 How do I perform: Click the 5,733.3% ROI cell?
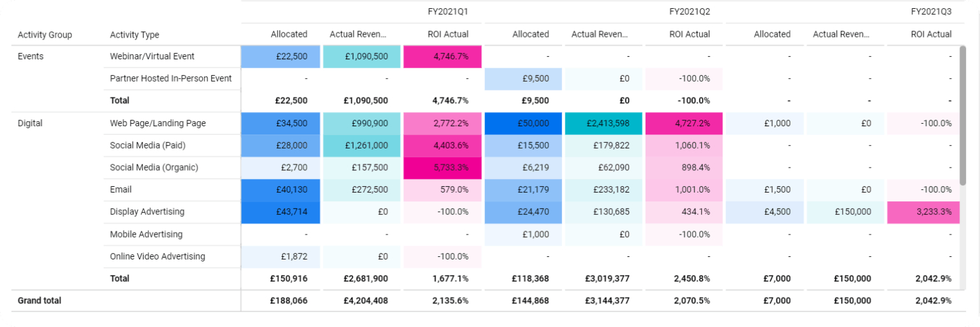[443, 168]
